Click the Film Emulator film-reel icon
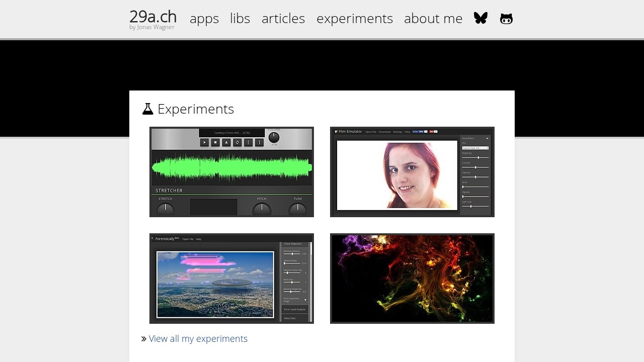Image resolution: width=644 pixels, height=362 pixels. (336, 132)
